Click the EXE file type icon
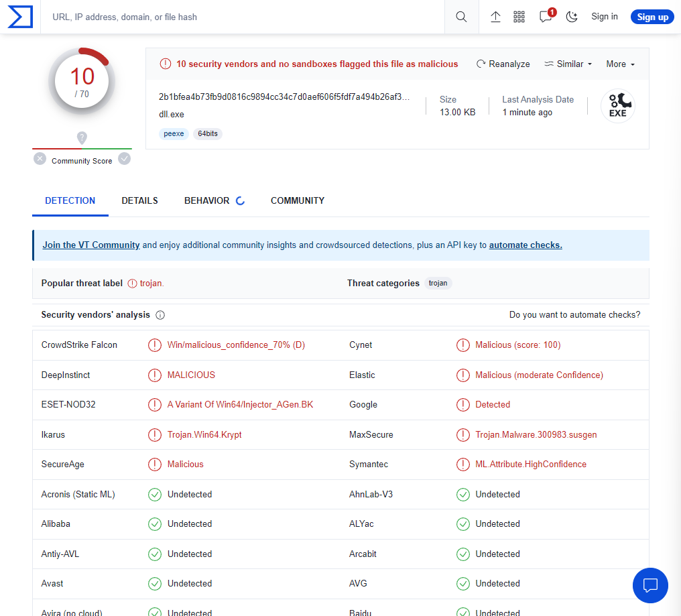 (617, 105)
